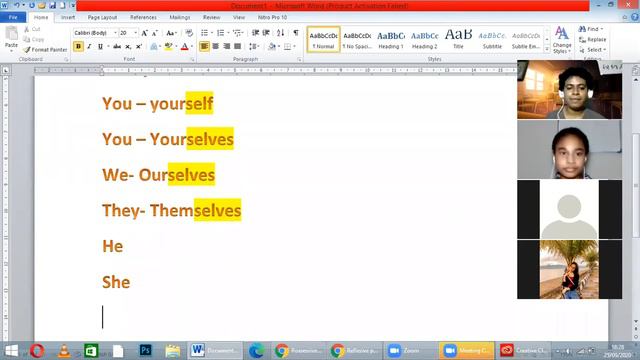The height and width of the screenshot is (360, 640).
Task: Toggle Underline formatting
Action: click(100, 46)
